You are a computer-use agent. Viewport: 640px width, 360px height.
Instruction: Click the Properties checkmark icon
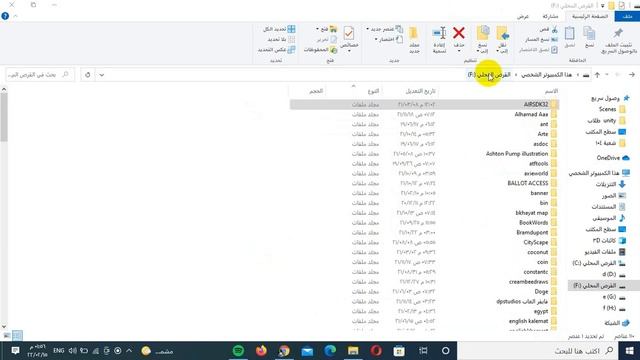point(349,33)
